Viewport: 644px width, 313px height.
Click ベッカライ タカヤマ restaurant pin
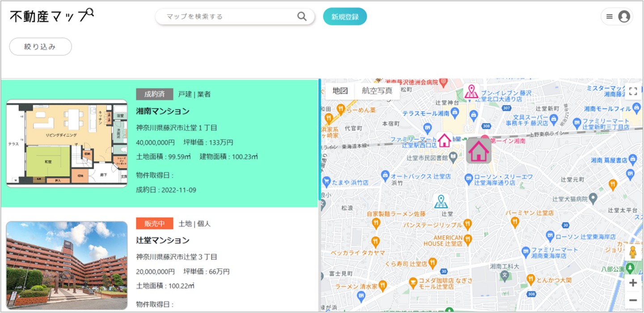click(375, 242)
